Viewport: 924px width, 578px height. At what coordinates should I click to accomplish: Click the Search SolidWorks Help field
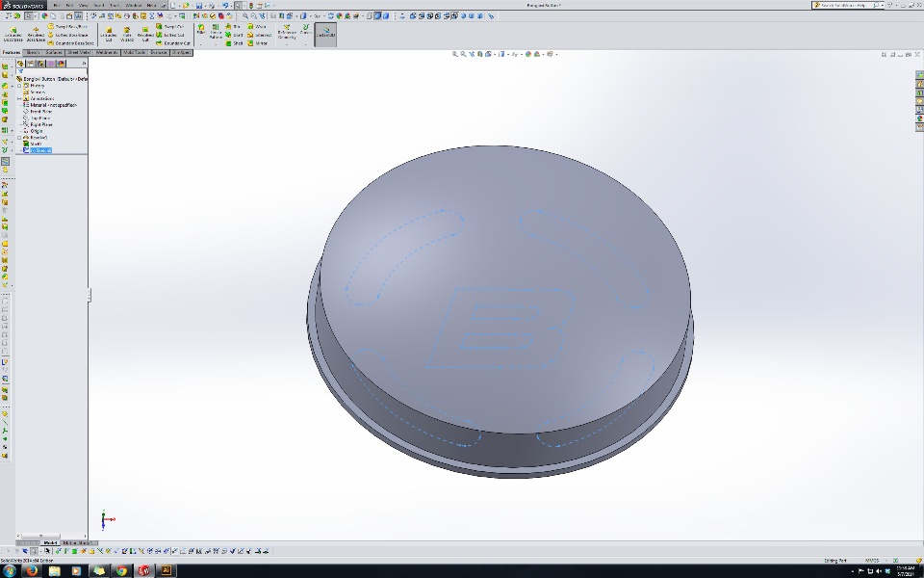click(x=846, y=5)
